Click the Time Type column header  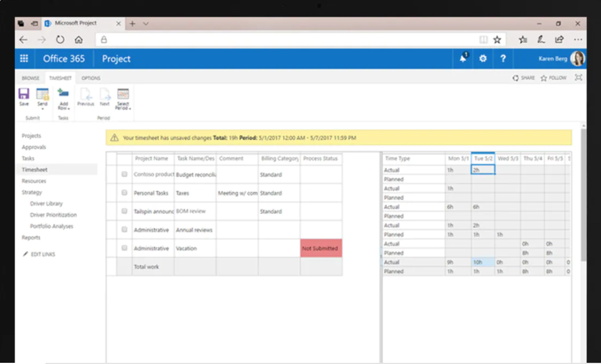tap(414, 159)
